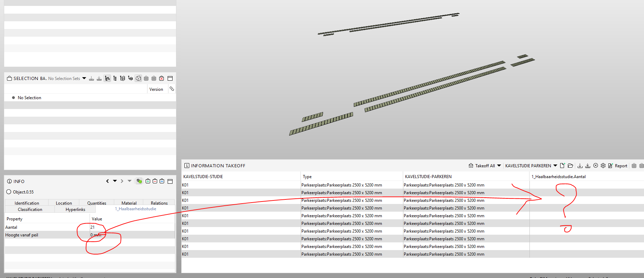Image resolution: width=644 pixels, height=278 pixels.
Task: Select the Hoogte vanaf peil row
Action: (x=90, y=235)
